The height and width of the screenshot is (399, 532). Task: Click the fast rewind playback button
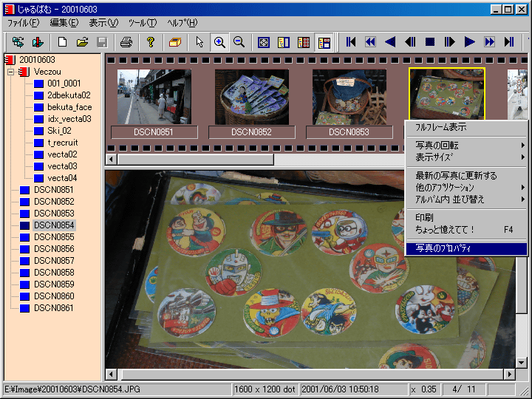(x=370, y=42)
